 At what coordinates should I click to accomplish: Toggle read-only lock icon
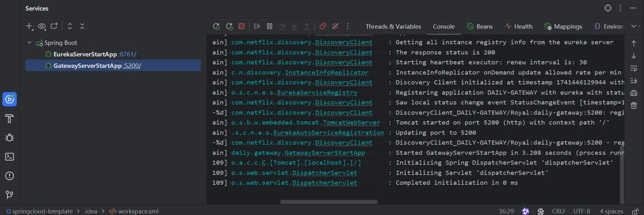pyautogui.click(x=635, y=211)
